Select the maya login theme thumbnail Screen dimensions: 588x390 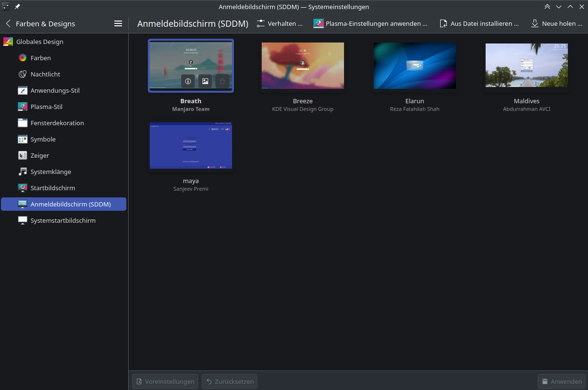tap(191, 146)
